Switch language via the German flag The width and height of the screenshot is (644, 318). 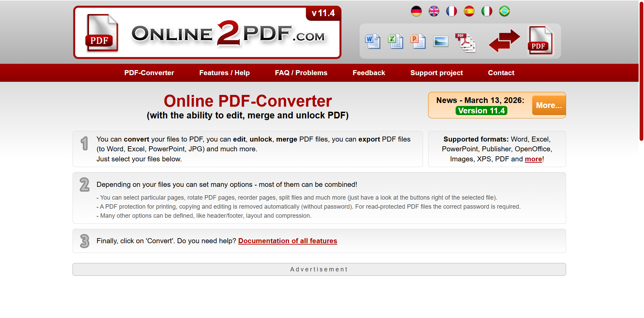416,11
